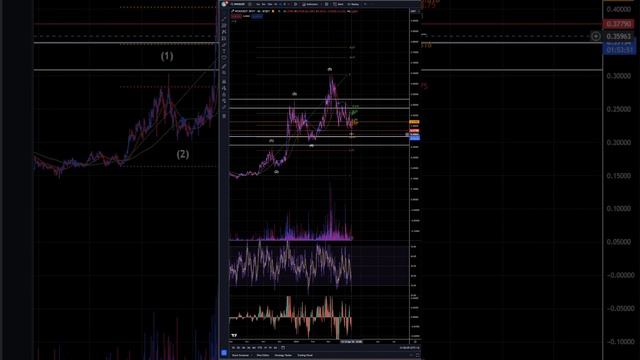
Task: Click the blue panel toggle button at bottom-left
Action: tap(224, 353)
